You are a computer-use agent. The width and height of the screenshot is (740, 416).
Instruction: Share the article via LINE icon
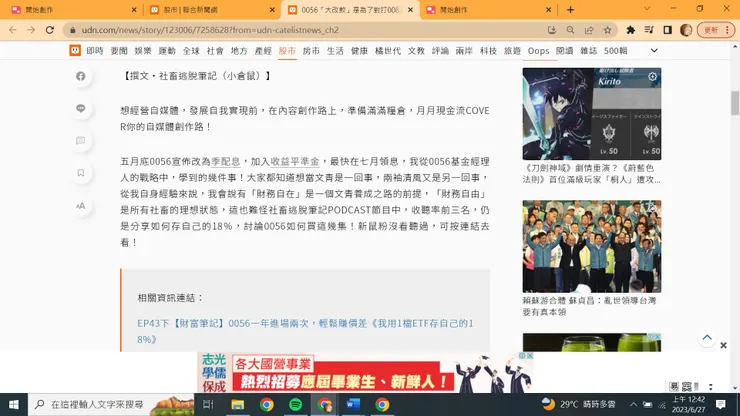pyautogui.click(x=81, y=108)
